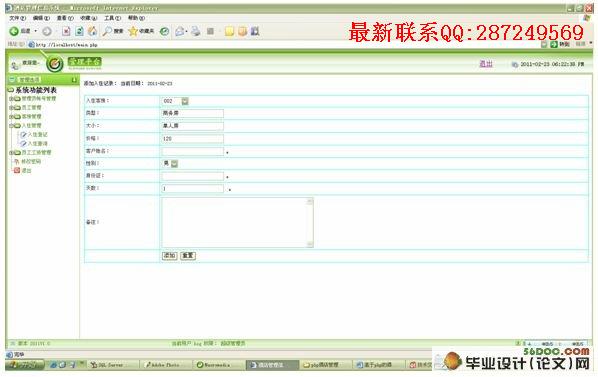Open the 编辑 menu

pyautogui.click(x=41, y=18)
